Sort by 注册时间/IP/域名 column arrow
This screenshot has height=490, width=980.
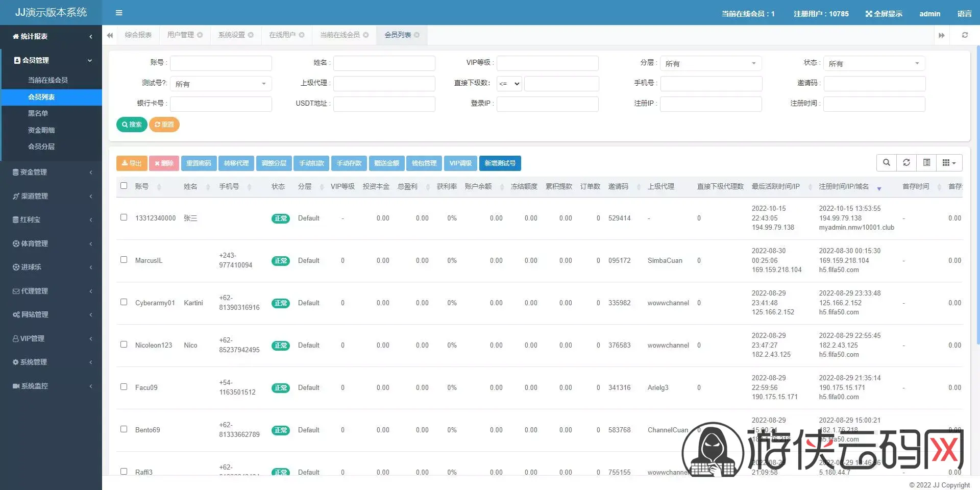tap(879, 188)
